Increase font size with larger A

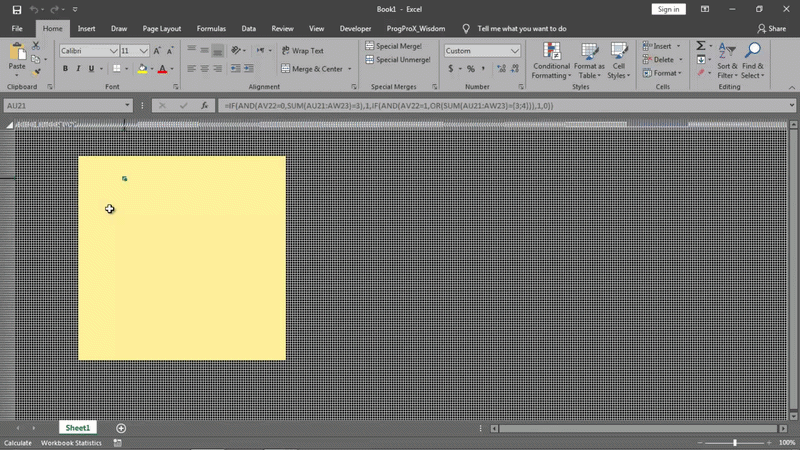(x=157, y=51)
